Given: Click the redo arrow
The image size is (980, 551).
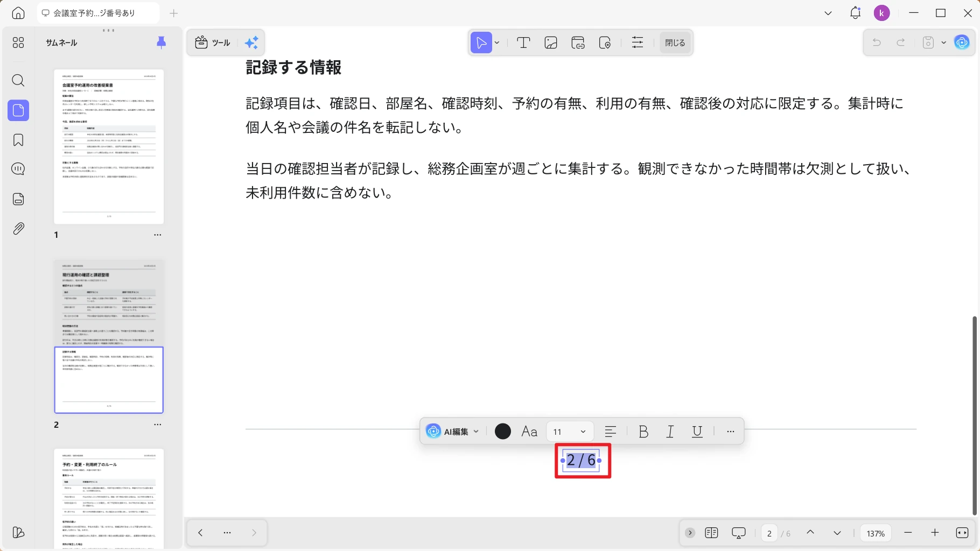Looking at the screenshot, I should click(x=901, y=43).
